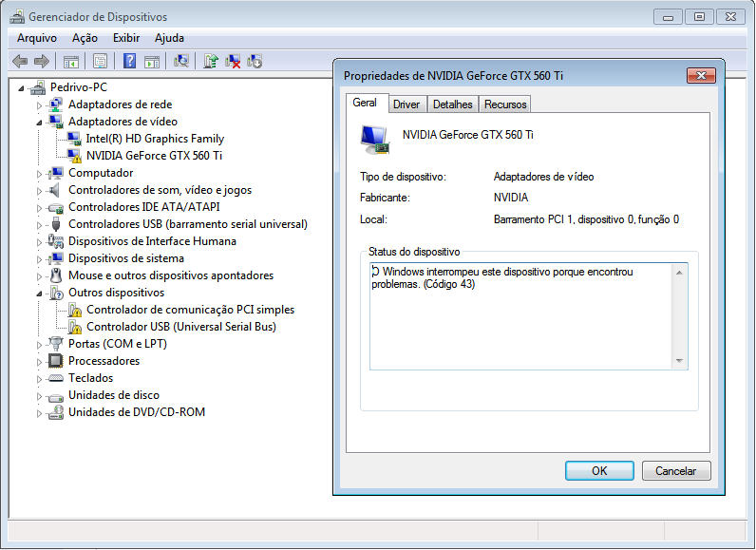Click the Disable device toolbar icon
756x550 pixels.
tap(255, 61)
